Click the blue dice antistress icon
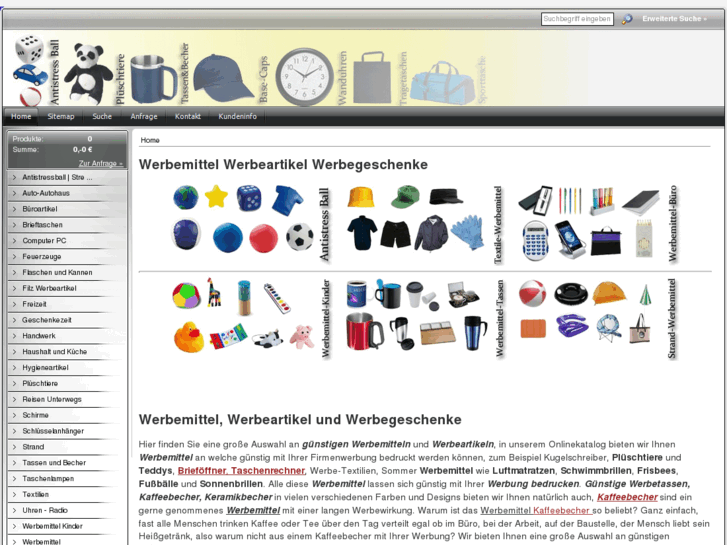Image resolution: width=727 pixels, height=545 pixels. point(249,198)
